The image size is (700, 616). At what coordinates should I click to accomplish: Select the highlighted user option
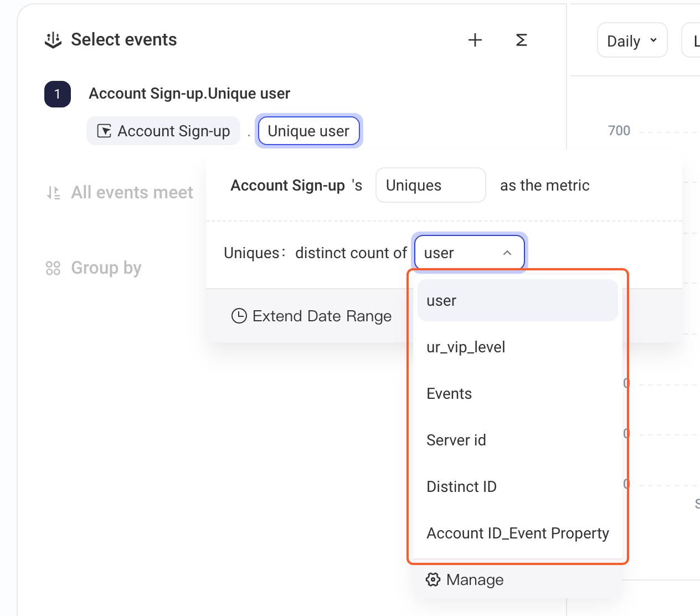pos(518,300)
